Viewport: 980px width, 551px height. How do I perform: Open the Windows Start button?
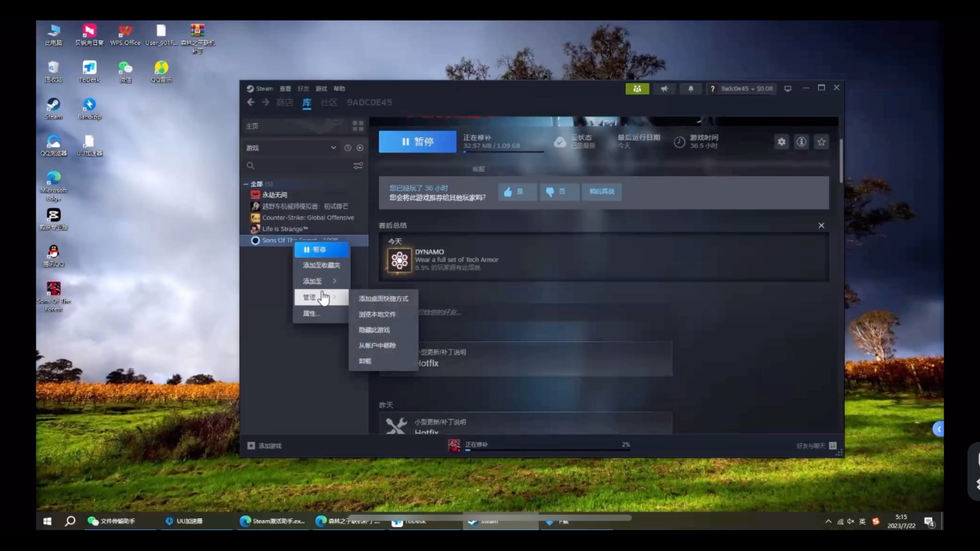(47, 521)
